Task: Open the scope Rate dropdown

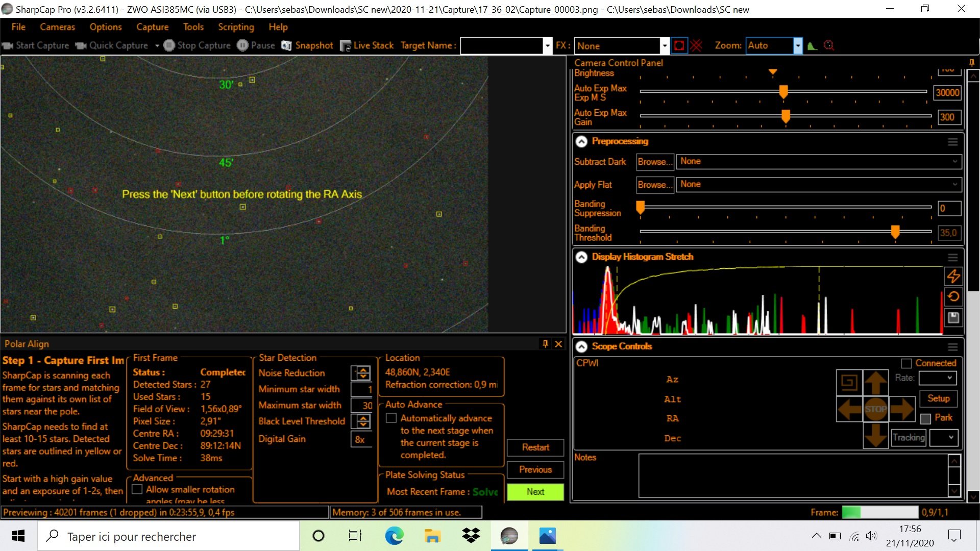Action: [938, 378]
